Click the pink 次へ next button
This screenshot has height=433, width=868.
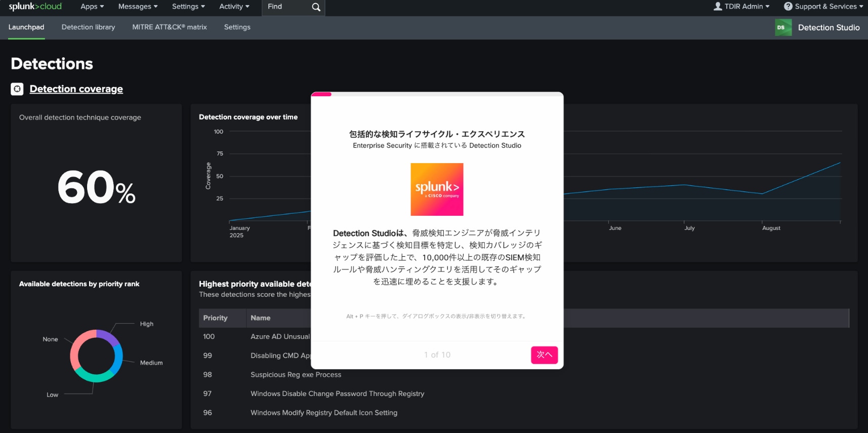544,355
